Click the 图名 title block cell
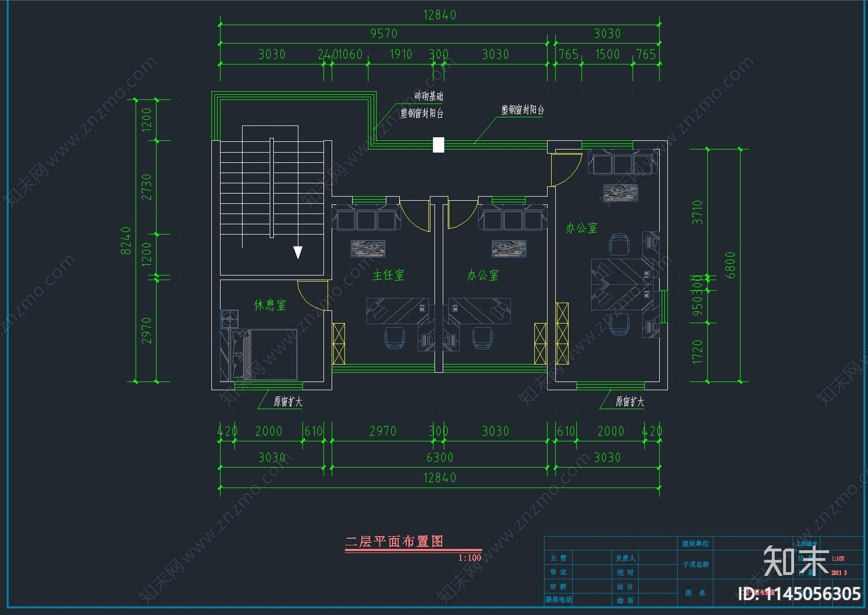Image resolution: width=868 pixels, height=615 pixels. point(695,593)
